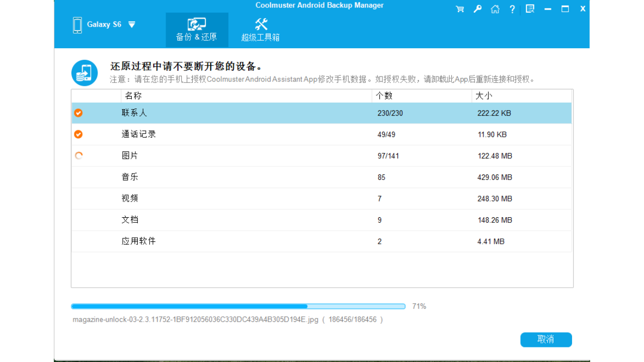Viewport: 644px width, 362px height.
Task: Click the phone device icon next to Galaxy S6
Action: (77, 24)
